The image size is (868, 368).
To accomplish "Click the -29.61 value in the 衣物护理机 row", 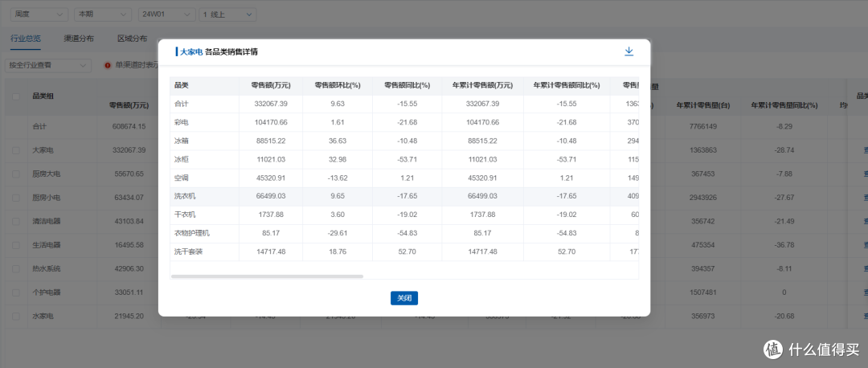I will 337,233.
